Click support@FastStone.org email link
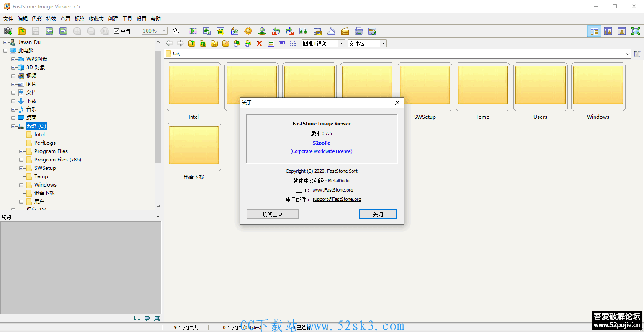This screenshot has width=644, height=332. click(x=337, y=199)
